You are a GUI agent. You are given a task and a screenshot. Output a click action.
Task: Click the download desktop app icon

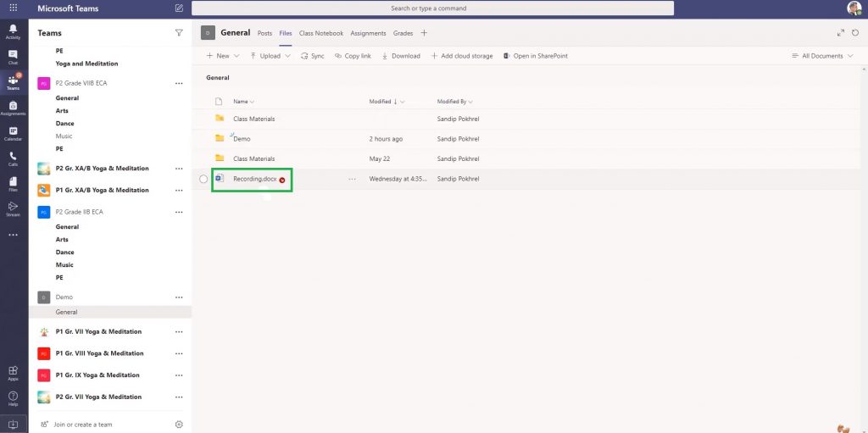14,425
